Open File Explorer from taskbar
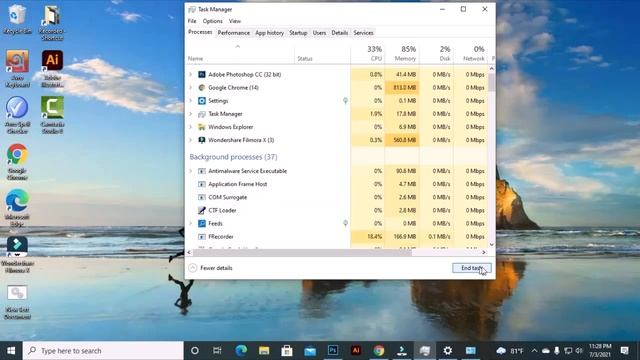 coord(264,351)
